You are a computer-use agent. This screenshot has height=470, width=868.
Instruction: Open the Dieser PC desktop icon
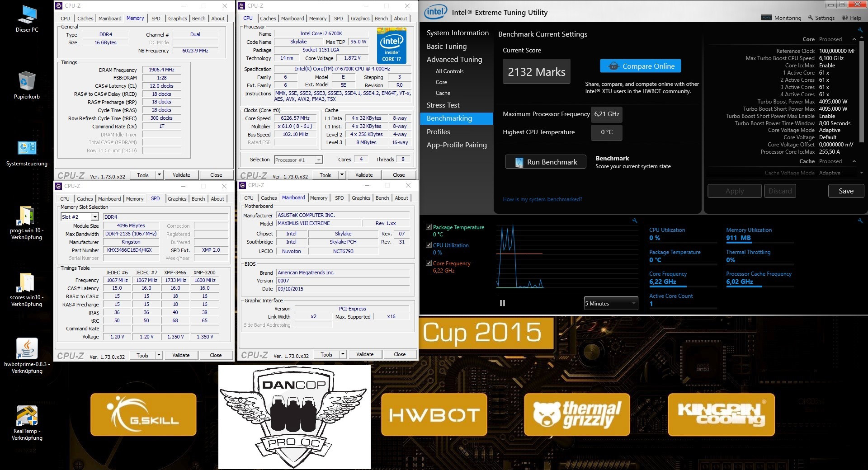27,15
